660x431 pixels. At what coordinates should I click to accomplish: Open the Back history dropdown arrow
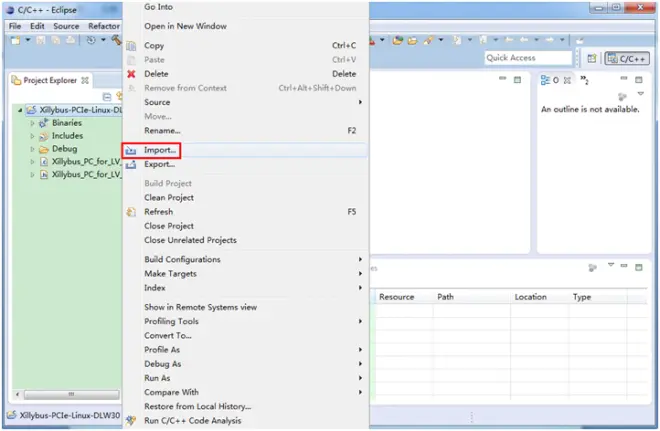[536, 40]
